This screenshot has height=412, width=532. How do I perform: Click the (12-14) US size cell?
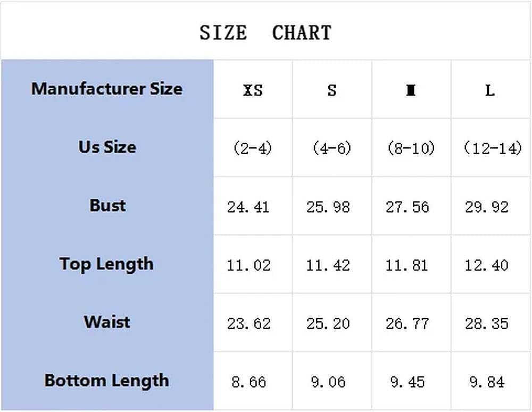click(493, 148)
